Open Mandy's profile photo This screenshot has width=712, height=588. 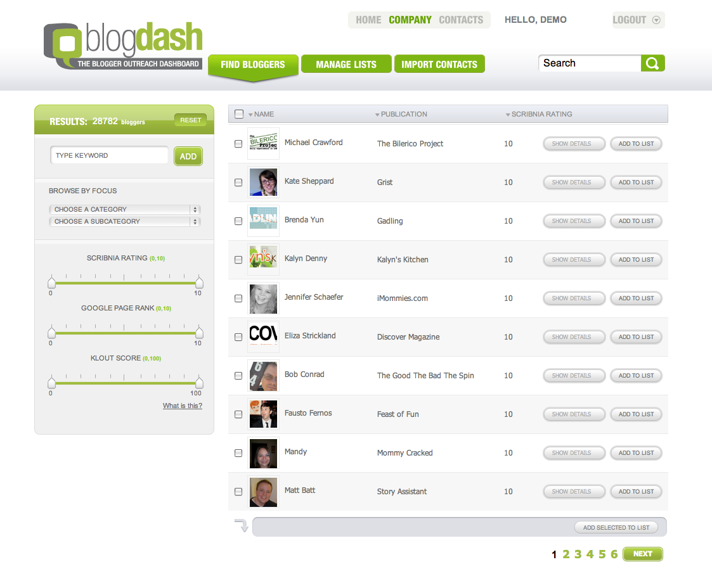click(x=263, y=452)
